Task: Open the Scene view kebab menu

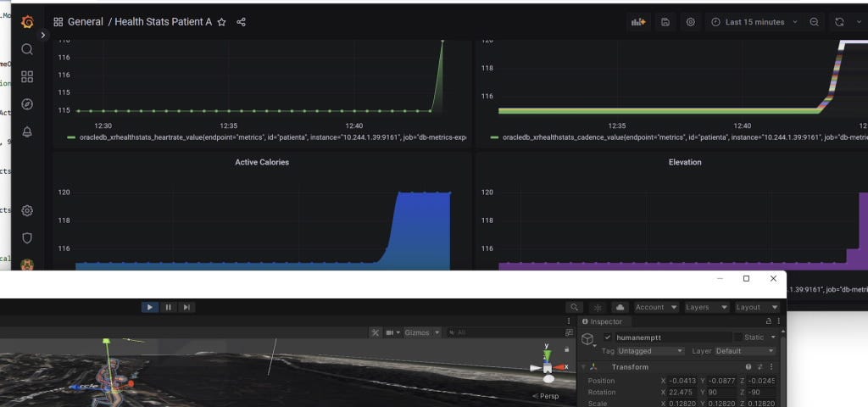Action: [x=569, y=321]
